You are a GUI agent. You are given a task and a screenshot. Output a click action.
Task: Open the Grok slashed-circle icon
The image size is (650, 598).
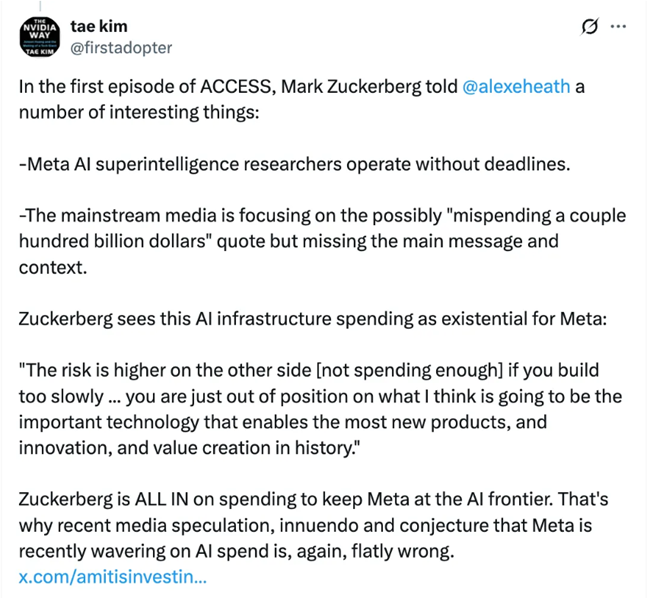tap(590, 26)
